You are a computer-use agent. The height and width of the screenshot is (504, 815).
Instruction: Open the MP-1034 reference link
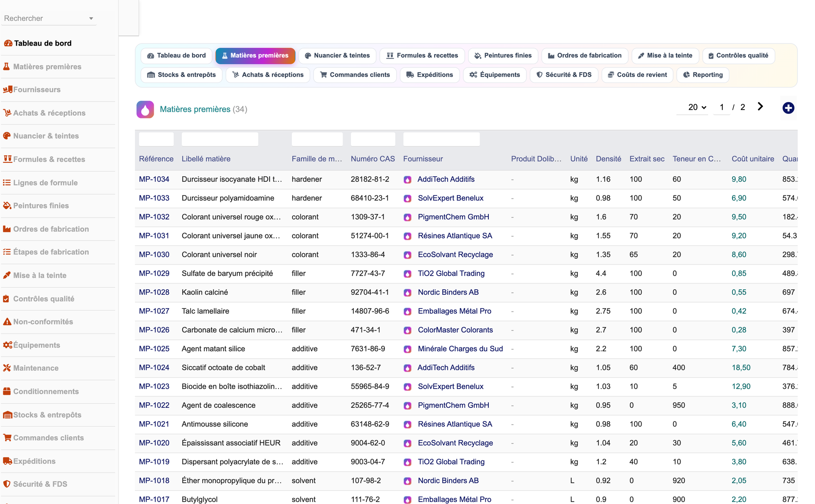(x=154, y=179)
